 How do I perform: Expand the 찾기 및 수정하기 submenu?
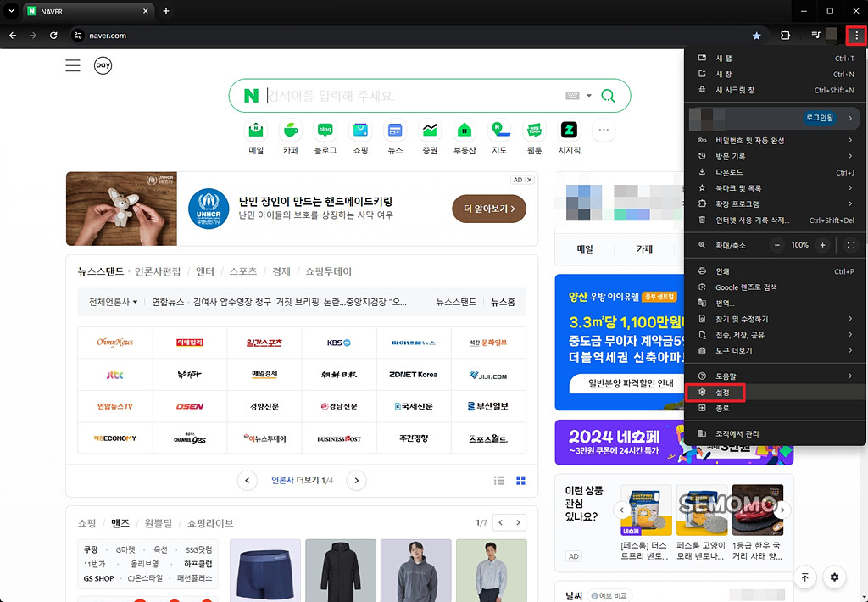[775, 319]
